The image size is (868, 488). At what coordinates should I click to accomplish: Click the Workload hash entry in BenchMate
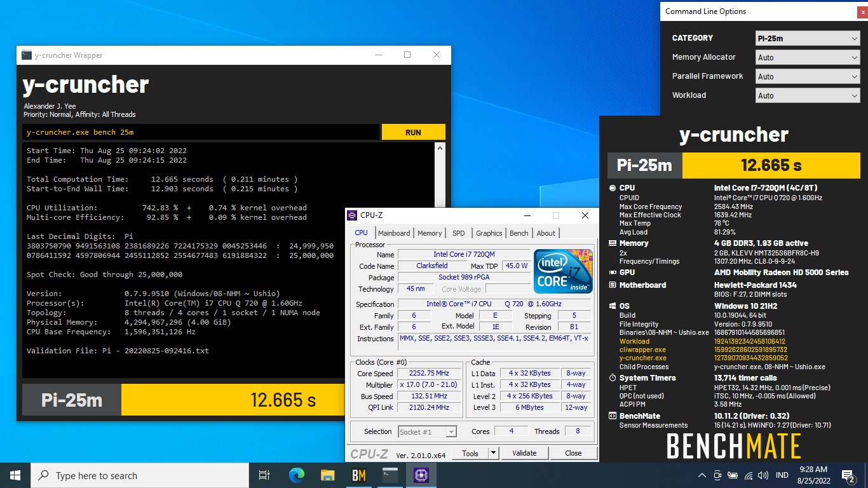(635, 341)
